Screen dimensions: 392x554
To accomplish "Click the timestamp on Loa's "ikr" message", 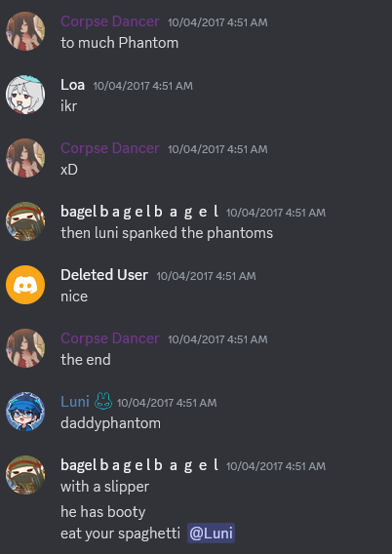I will tap(143, 86).
